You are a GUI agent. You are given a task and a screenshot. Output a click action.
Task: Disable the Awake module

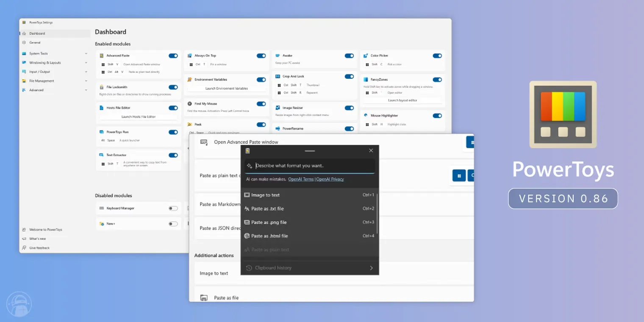349,56
